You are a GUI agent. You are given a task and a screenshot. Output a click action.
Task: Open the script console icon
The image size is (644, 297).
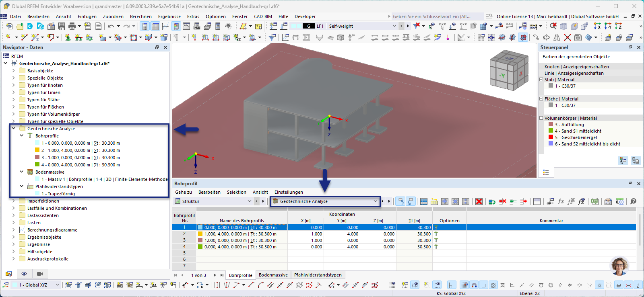(x=186, y=26)
